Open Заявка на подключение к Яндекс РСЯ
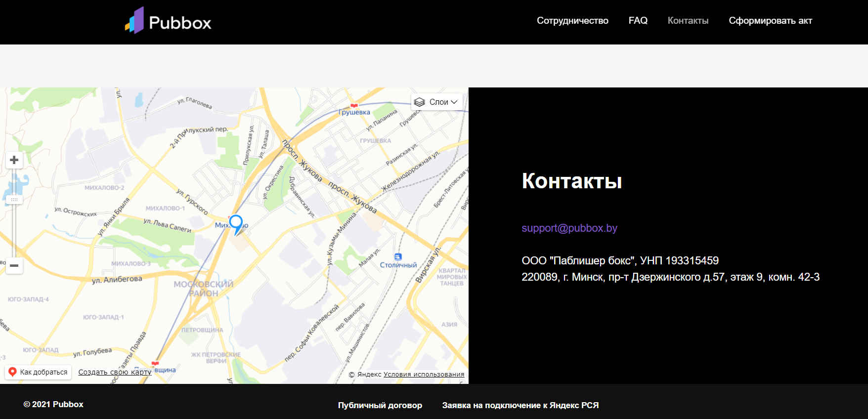This screenshot has width=868, height=419. 521,405
